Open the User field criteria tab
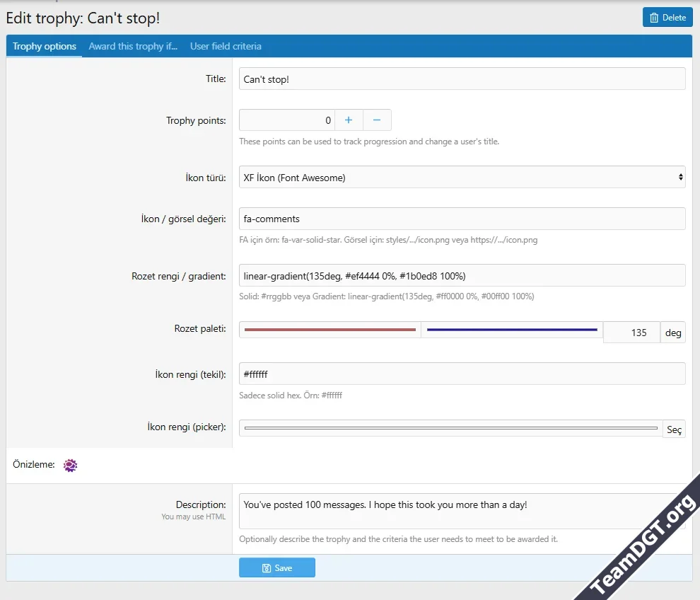The height and width of the screenshot is (600, 700). pos(226,47)
